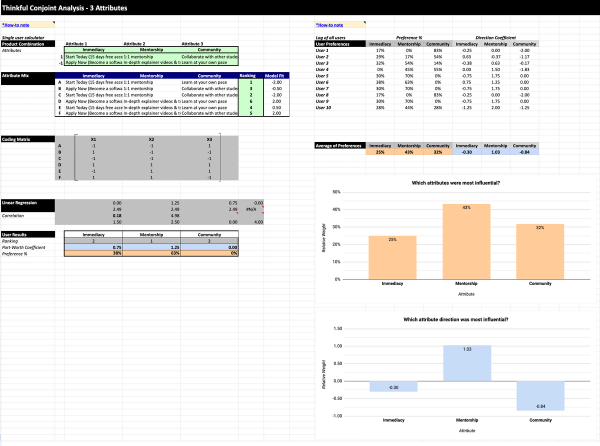Select row B's Community text 'Collaborate with other students'

[209, 88]
